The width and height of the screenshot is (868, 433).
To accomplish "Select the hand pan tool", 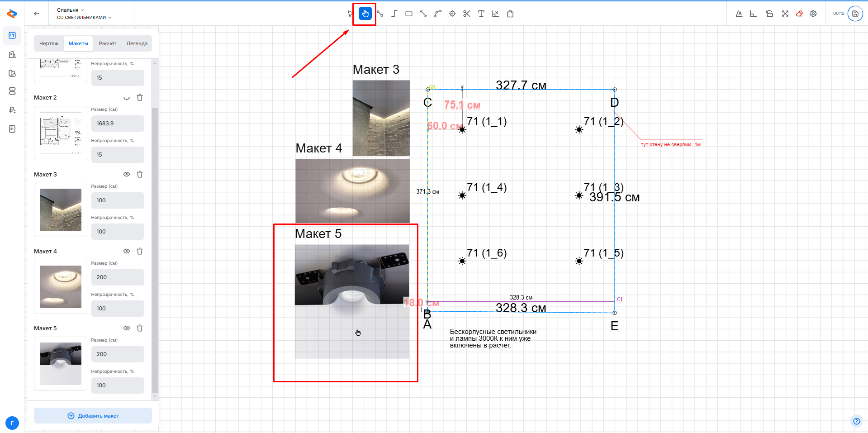I will 365,14.
